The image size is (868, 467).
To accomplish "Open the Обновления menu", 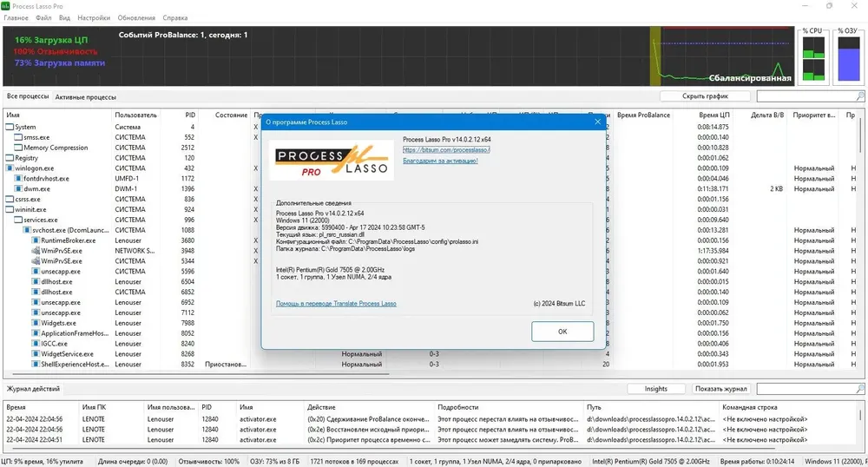I will [x=137, y=17].
